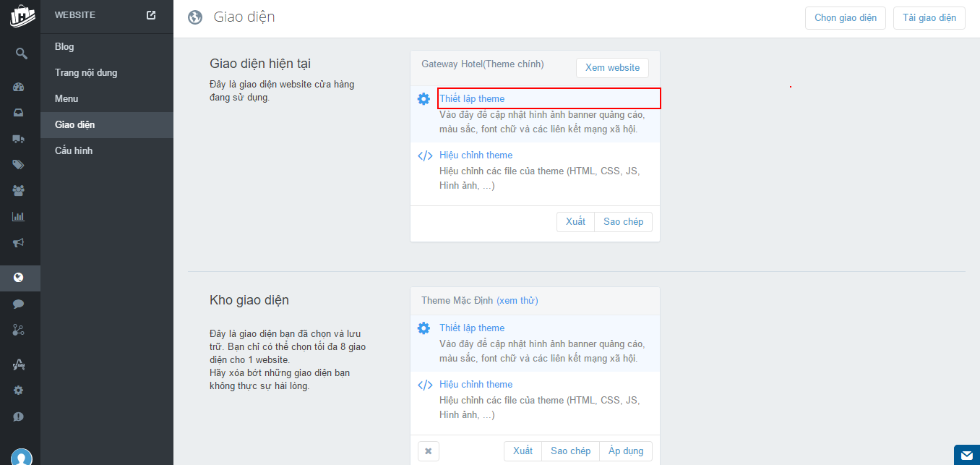Open the dashboard gauge icon

click(x=19, y=87)
